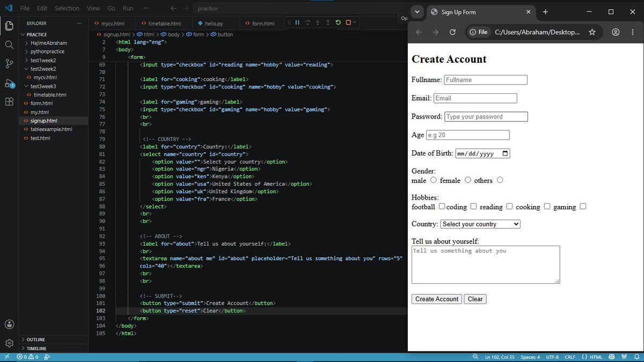Expand the pythonpractice folder
This screenshot has height=362, width=644.
[x=47, y=51]
